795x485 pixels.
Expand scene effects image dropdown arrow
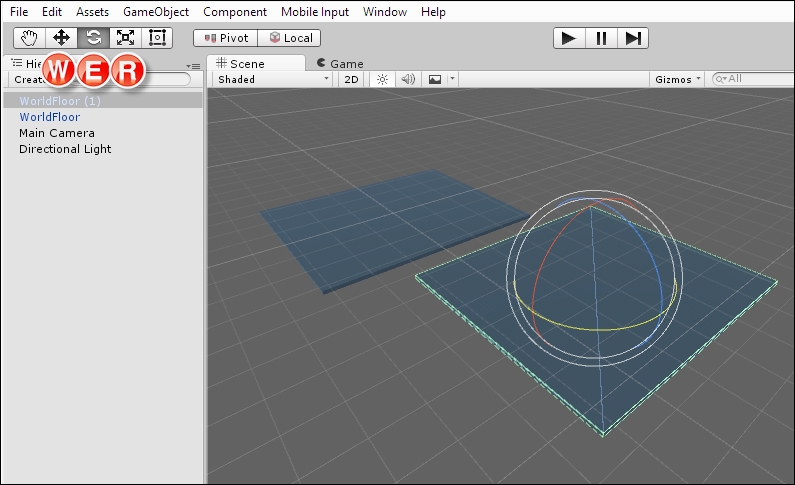[x=453, y=79]
